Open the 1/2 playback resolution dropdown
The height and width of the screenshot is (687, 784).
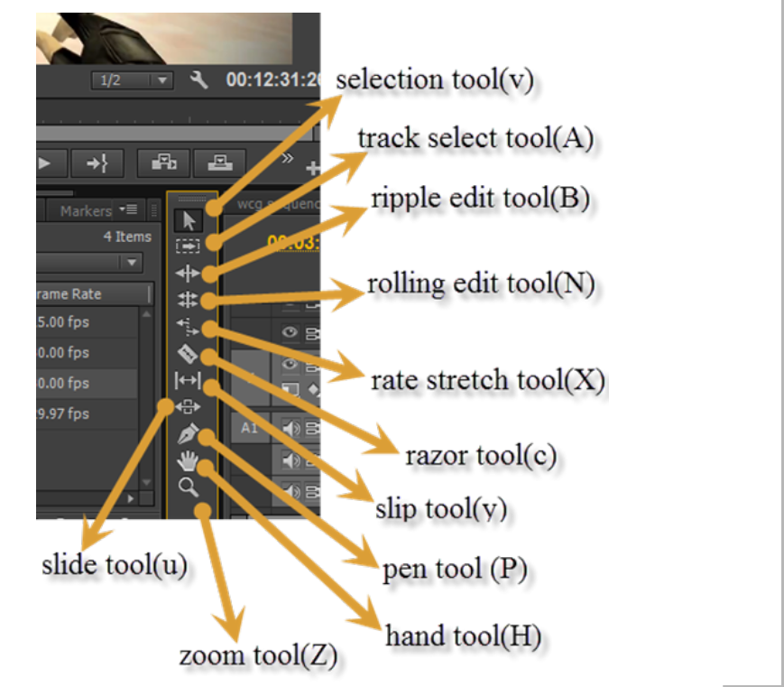133,80
